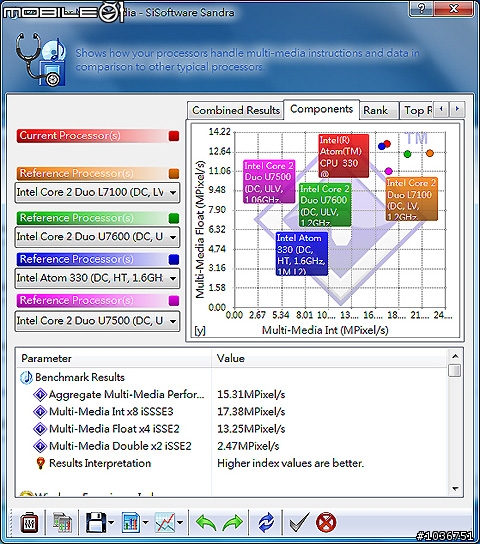Image resolution: width=480 pixels, height=544 pixels.
Task: Click magenta Core 2 Duo U7500 chart label
Action: pyautogui.click(x=269, y=181)
